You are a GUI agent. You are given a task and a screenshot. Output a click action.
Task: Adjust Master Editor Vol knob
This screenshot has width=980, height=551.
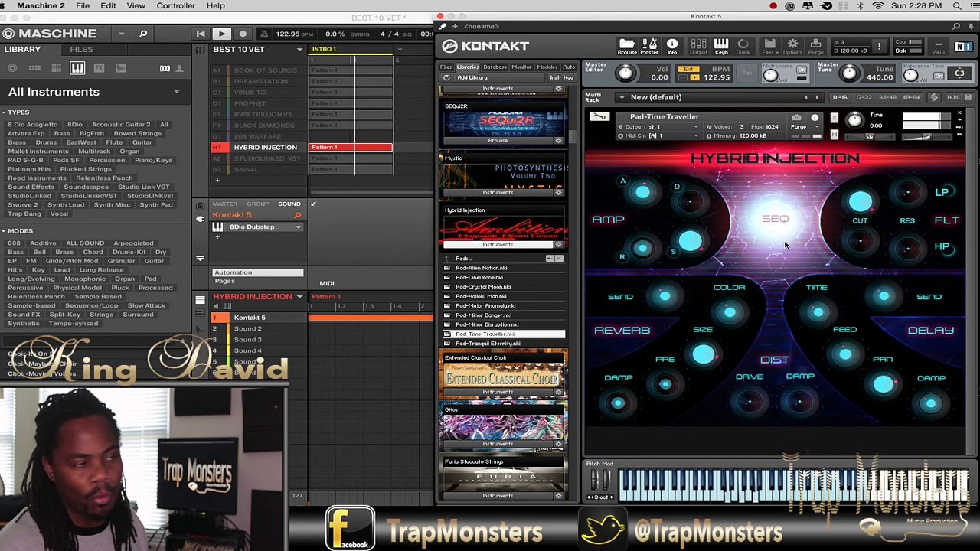[626, 73]
